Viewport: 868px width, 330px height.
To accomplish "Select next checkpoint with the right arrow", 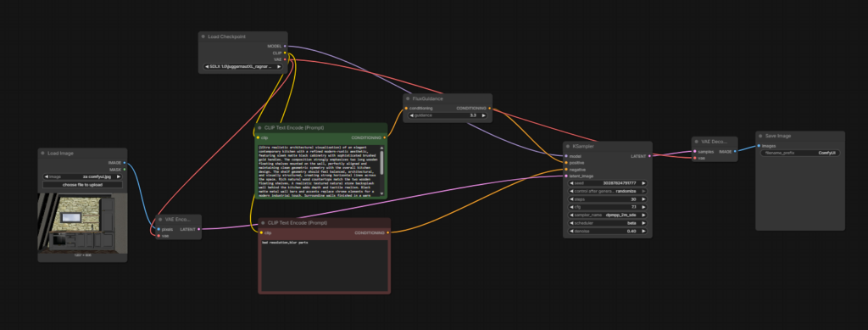I will click(x=278, y=66).
